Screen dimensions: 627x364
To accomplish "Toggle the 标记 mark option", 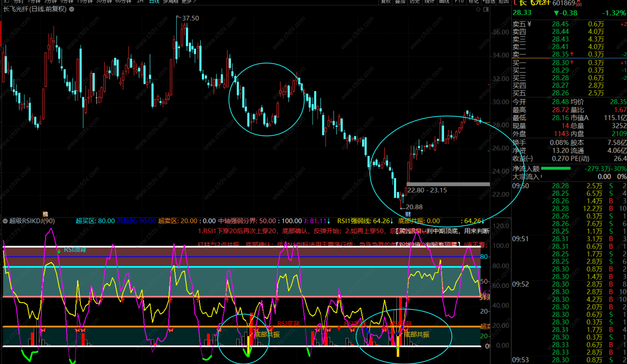I will click(473, 1).
